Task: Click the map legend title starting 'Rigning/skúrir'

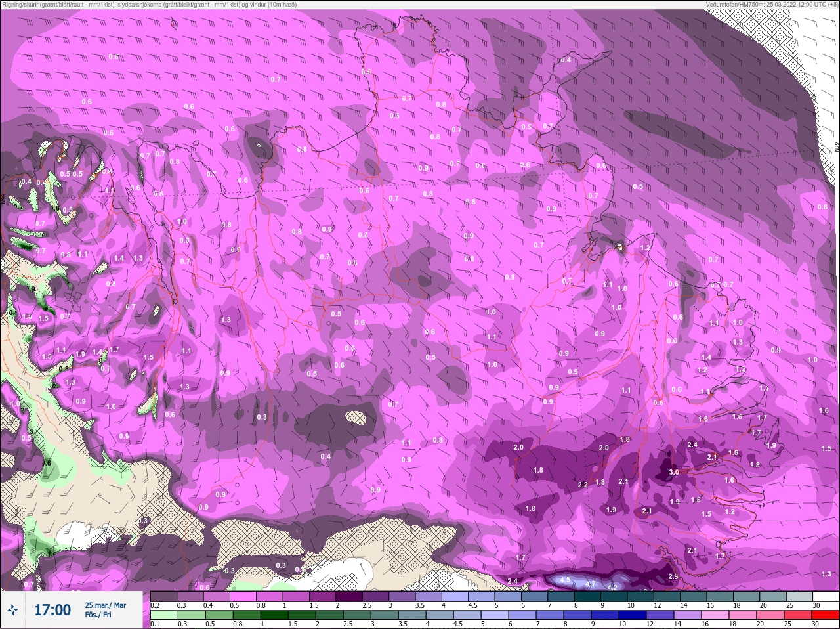Action: point(148,5)
